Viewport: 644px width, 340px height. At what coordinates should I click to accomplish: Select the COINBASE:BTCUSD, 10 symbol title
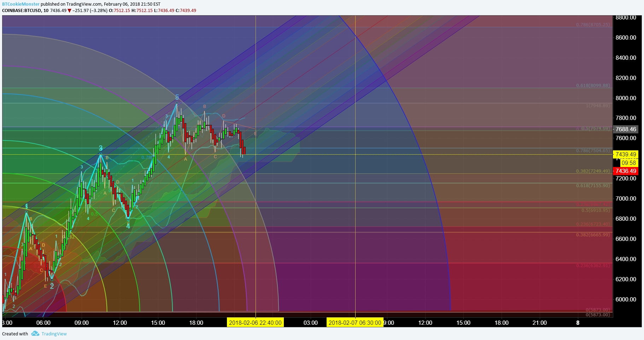[x=25, y=11]
